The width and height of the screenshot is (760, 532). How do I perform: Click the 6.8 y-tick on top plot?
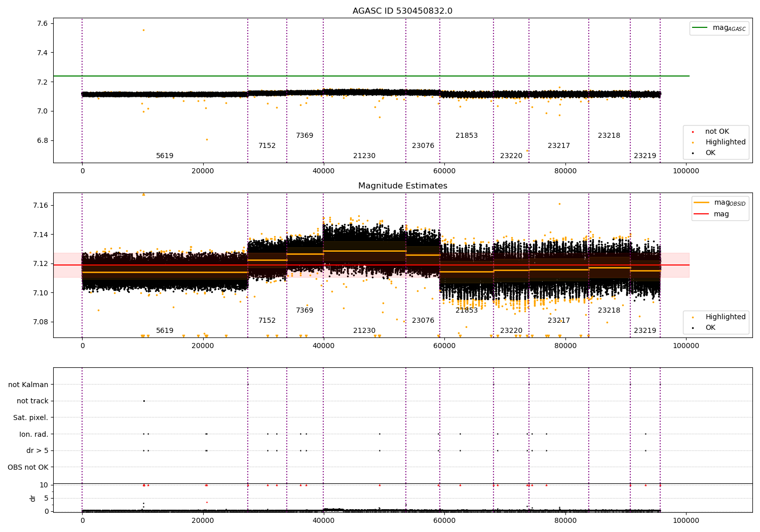pos(43,141)
